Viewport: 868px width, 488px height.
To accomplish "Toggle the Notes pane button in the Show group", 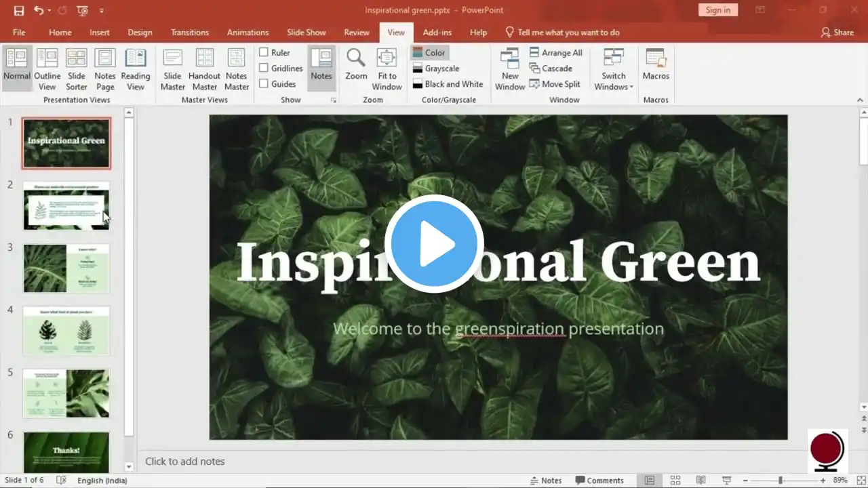I will (321, 68).
